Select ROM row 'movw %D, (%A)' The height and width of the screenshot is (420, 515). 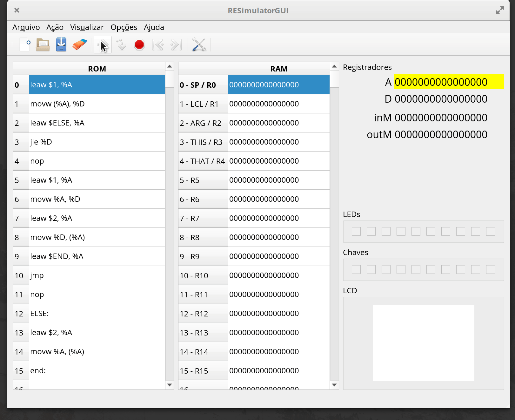[x=97, y=237]
